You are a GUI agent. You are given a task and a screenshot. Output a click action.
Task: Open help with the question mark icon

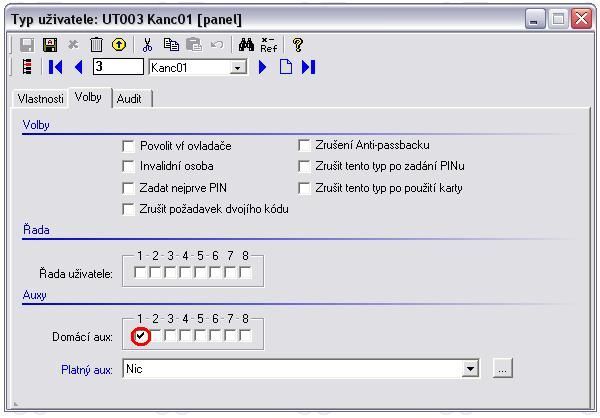coord(297,45)
